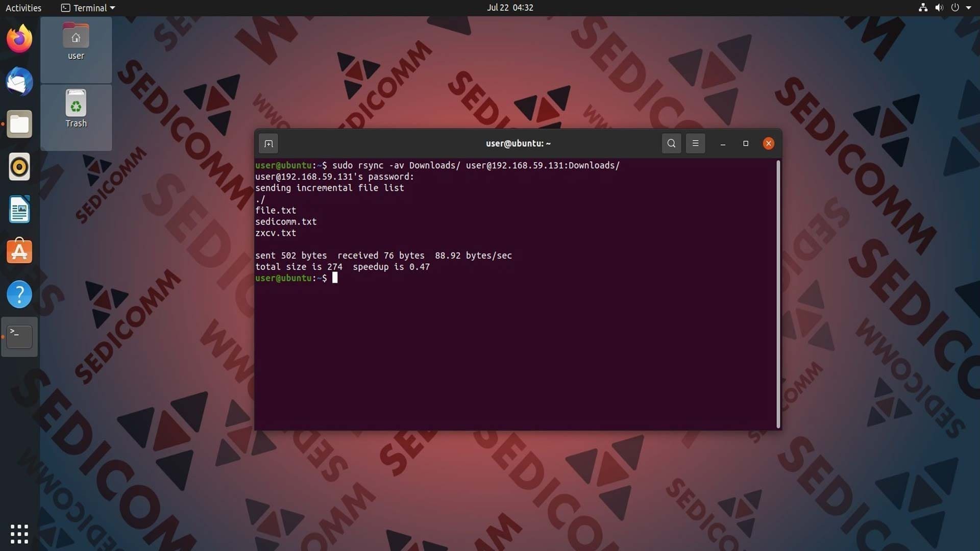Click the 'zxcv.txt' output line
980x551 pixels.
(276, 233)
